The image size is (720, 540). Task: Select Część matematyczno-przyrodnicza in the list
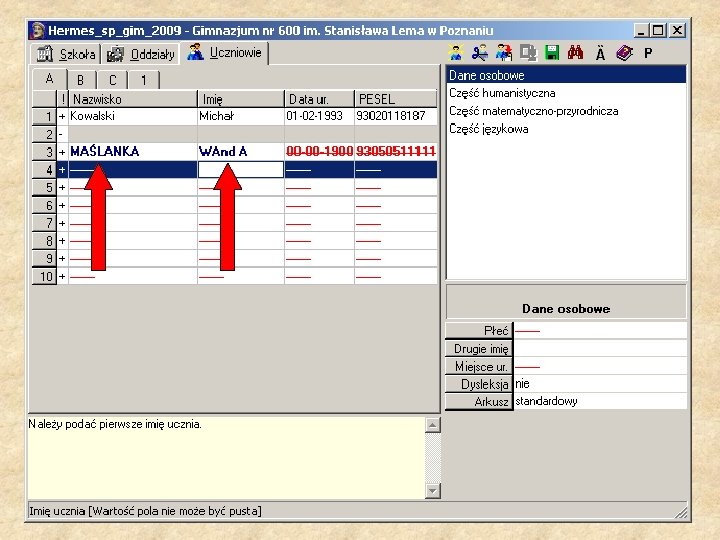tap(566, 111)
